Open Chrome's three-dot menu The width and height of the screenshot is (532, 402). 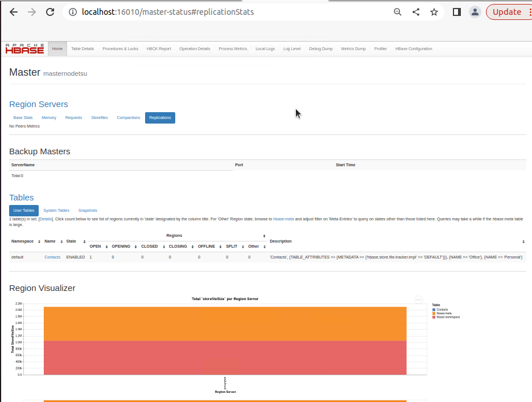click(529, 11)
